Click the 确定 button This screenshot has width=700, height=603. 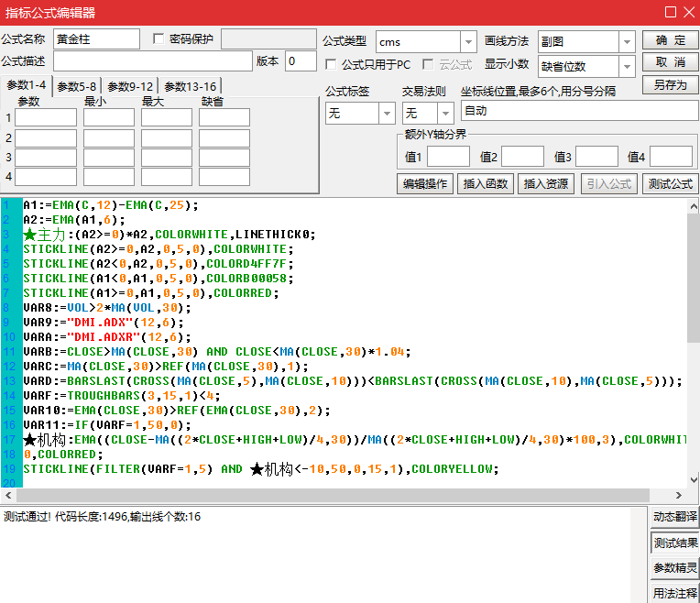[670, 40]
